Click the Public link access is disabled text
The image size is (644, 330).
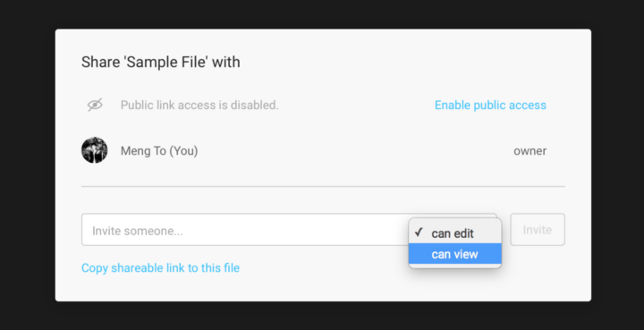pyautogui.click(x=199, y=105)
